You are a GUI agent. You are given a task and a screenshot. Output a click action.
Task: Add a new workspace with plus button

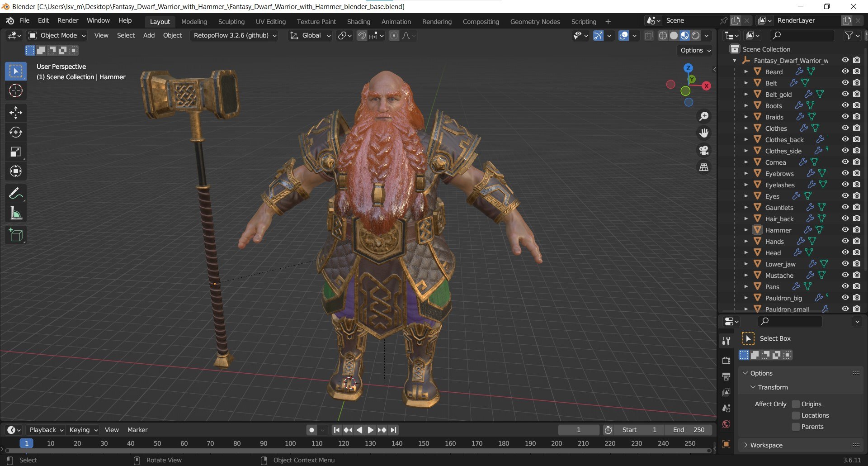pos(608,22)
